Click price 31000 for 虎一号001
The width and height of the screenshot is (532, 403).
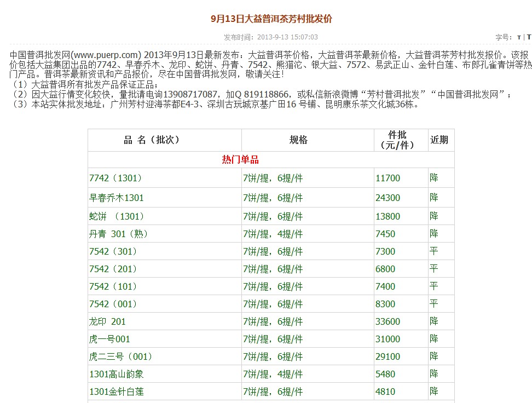[388, 339]
